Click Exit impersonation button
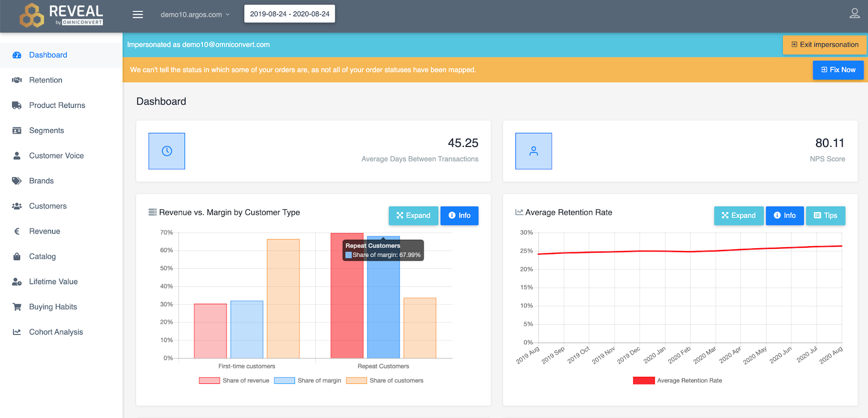Viewport: 868px width, 418px height. [x=825, y=45]
